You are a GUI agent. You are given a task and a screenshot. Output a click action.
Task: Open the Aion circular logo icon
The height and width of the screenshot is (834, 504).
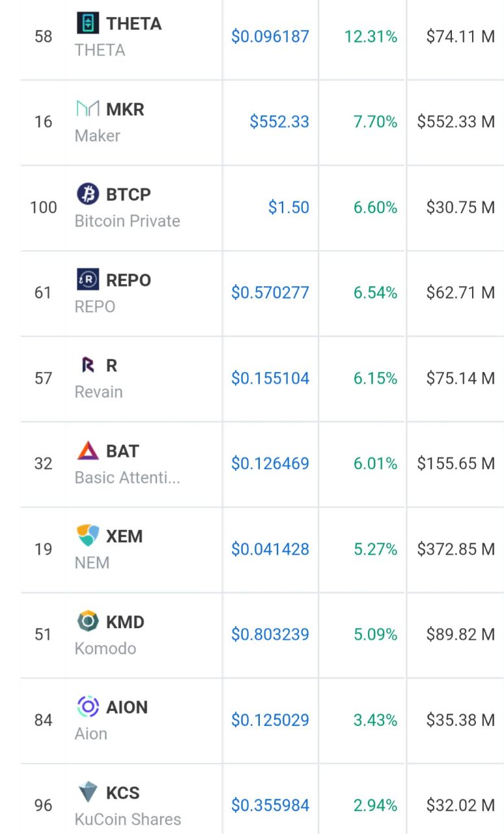click(88, 707)
